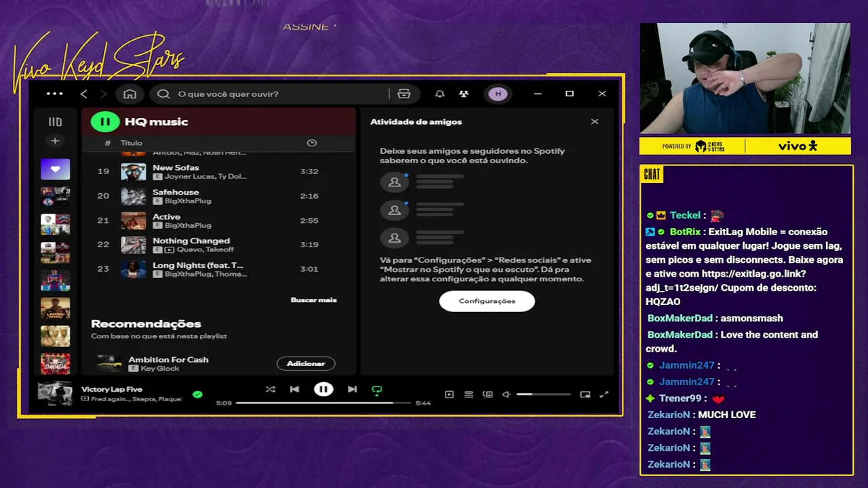Open the playback queue
Image resolution: width=868 pixels, height=488 pixels.
(469, 394)
